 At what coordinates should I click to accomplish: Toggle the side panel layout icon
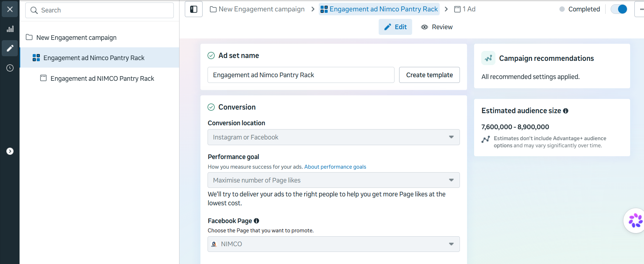pos(194,9)
